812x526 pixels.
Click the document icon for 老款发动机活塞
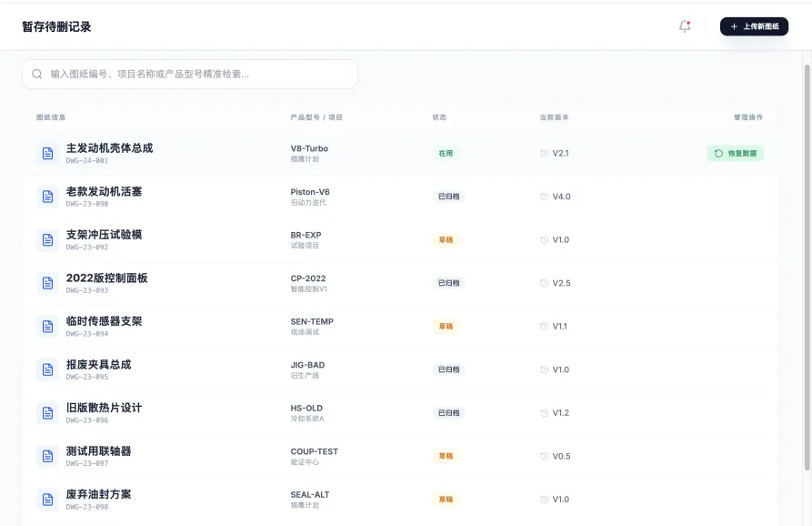[x=47, y=197]
